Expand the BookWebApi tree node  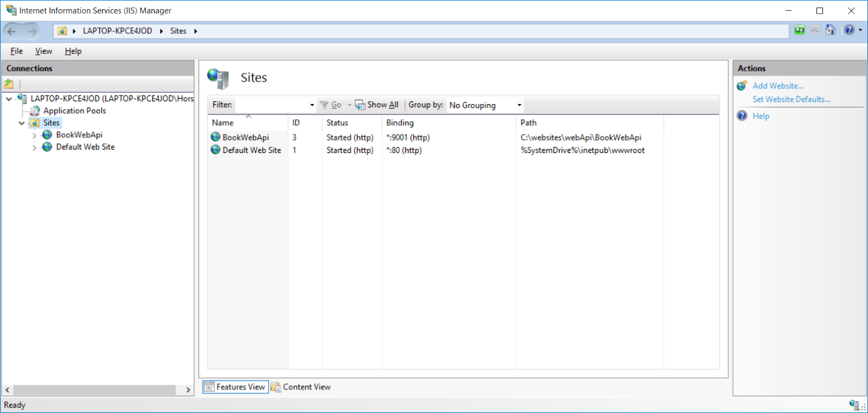pos(35,135)
